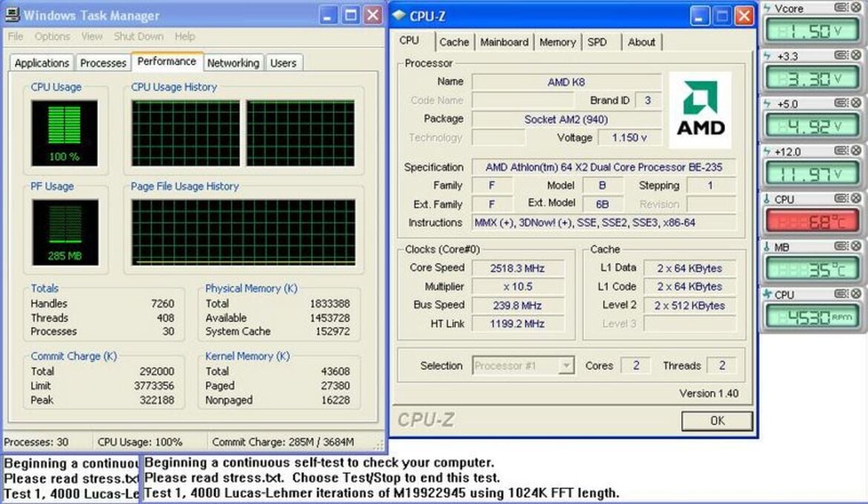Close the +3.3 voltage gadget

[x=855, y=55]
